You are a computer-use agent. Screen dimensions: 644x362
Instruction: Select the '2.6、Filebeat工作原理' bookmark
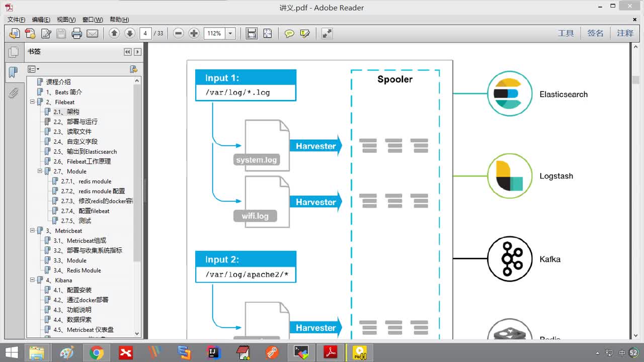[x=82, y=161]
